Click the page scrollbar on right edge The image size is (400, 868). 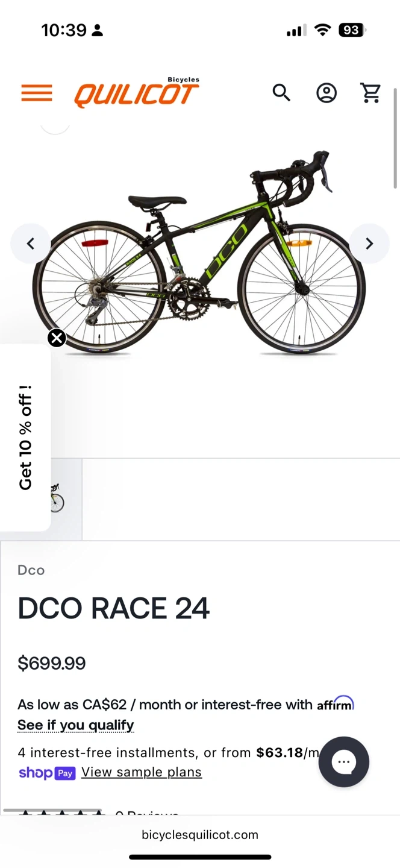[x=396, y=139]
